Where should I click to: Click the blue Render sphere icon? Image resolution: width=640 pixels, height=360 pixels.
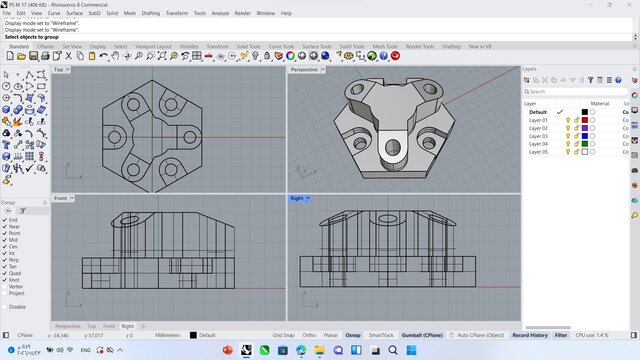point(325,56)
